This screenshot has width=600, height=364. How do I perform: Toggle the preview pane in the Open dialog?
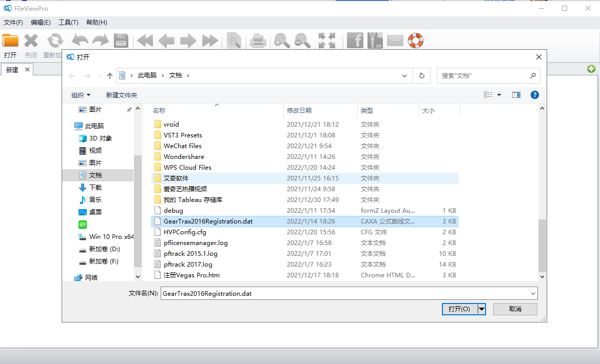[x=516, y=94]
